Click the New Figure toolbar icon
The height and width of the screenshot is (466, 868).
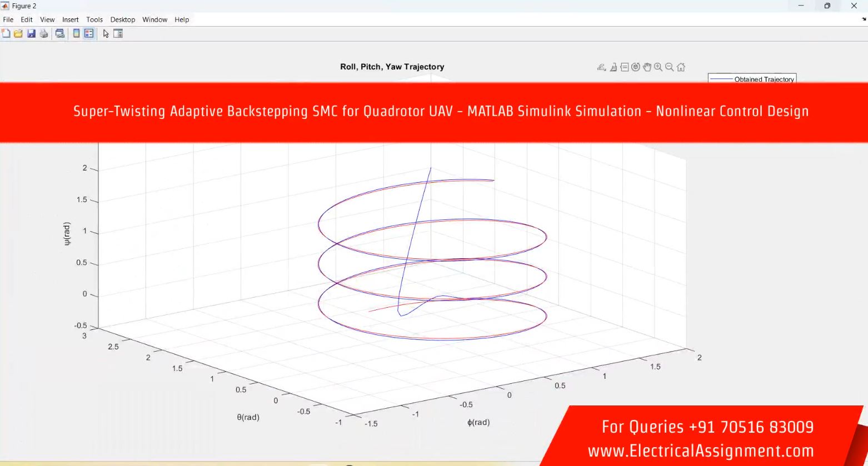(x=6, y=33)
